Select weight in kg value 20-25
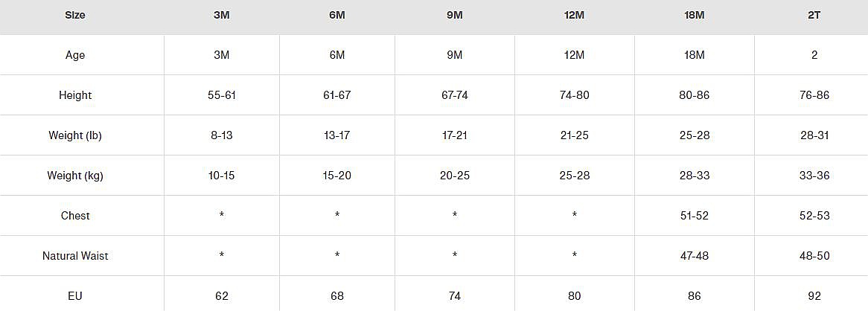Image resolution: width=868 pixels, height=311 pixels. tap(454, 176)
